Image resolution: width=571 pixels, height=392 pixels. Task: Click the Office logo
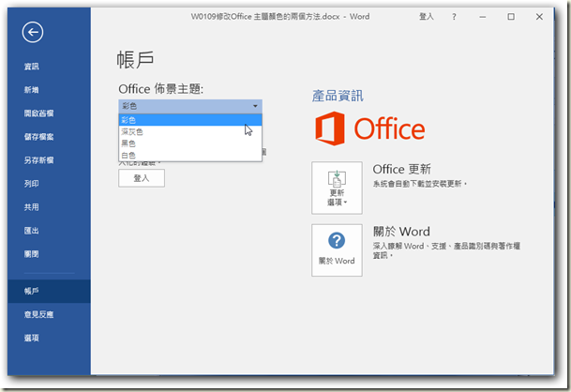click(x=370, y=128)
